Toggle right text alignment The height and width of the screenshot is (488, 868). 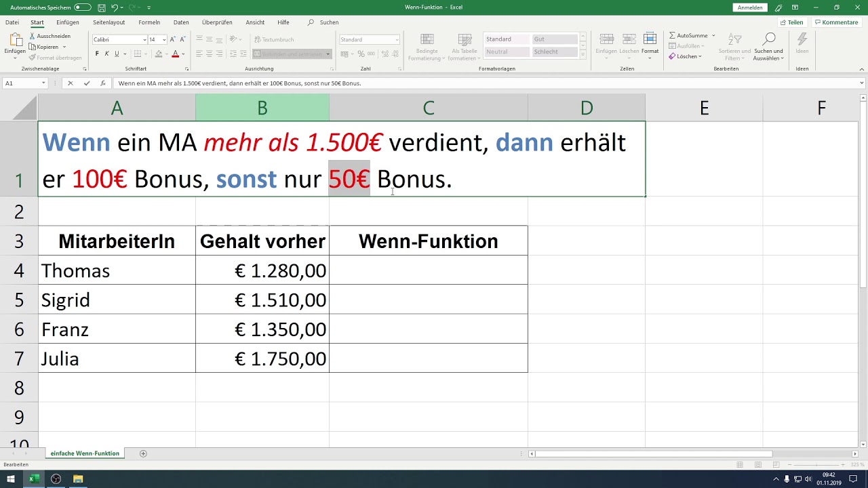(x=219, y=54)
